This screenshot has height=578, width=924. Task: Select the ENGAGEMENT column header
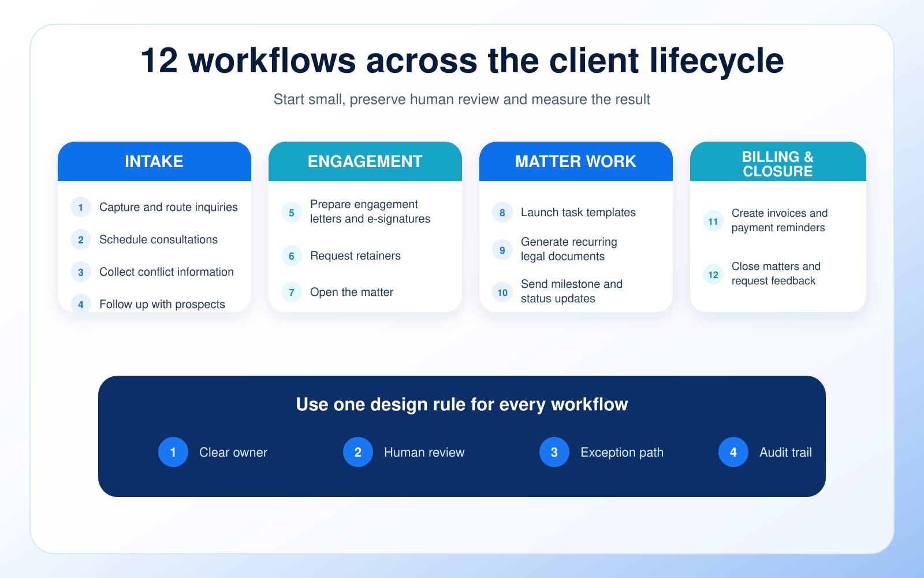365,161
